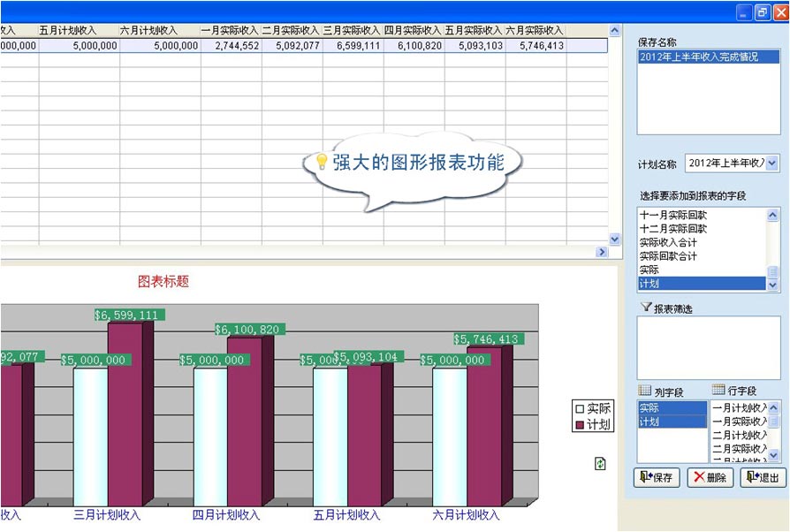The height and width of the screenshot is (532, 790).
Task: Select 计划 in the add-field list
Action: [x=702, y=284]
